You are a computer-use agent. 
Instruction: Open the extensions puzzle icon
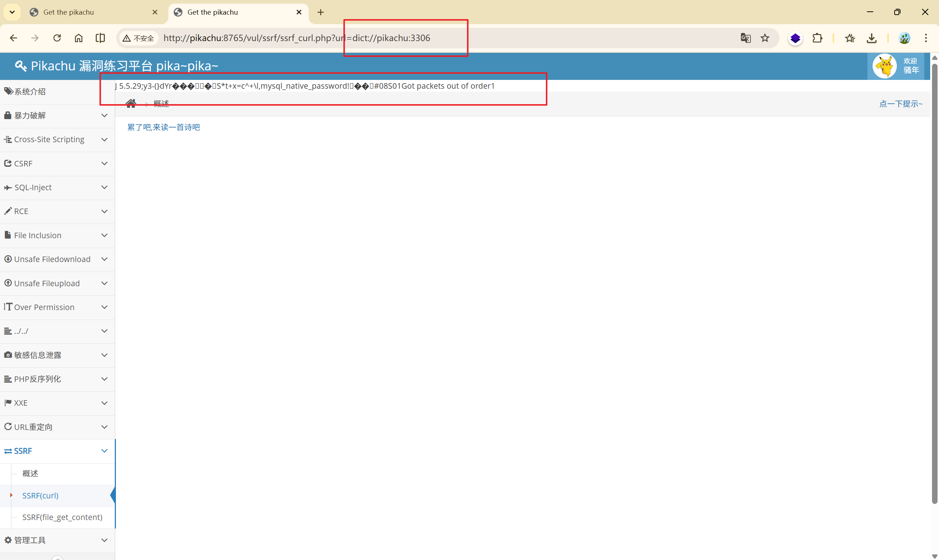[817, 38]
